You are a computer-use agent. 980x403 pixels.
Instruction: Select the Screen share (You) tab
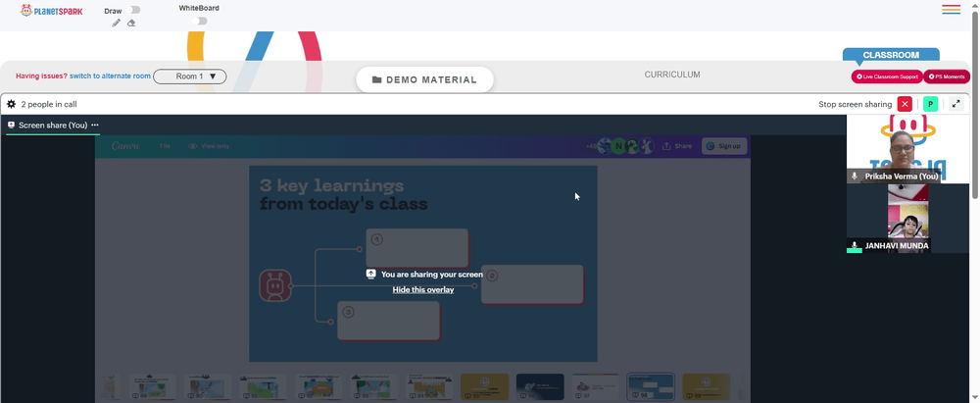53,126
